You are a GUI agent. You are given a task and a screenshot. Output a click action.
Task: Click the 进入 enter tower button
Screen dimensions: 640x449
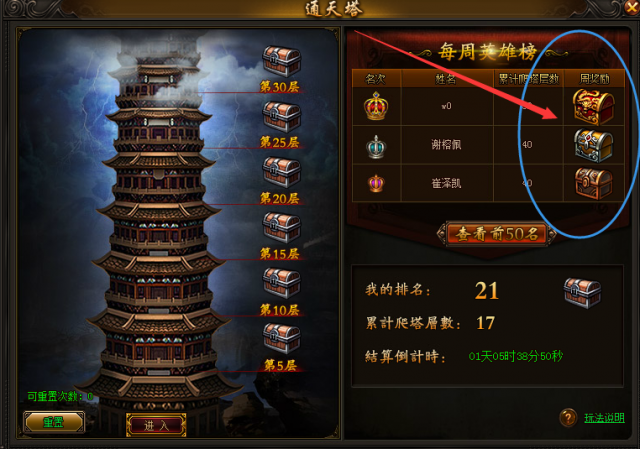[156, 425]
